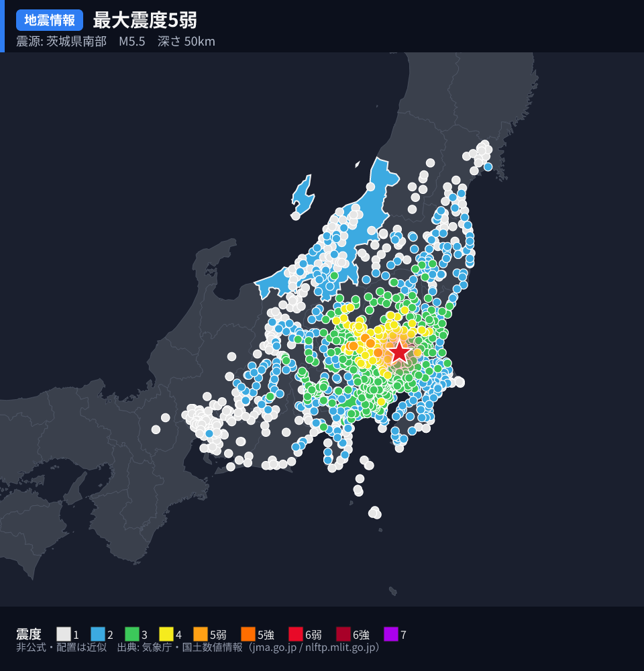Image resolution: width=644 pixels, height=671 pixels.
Task: Click the 5強 orange legend swatch
Action: point(248,634)
